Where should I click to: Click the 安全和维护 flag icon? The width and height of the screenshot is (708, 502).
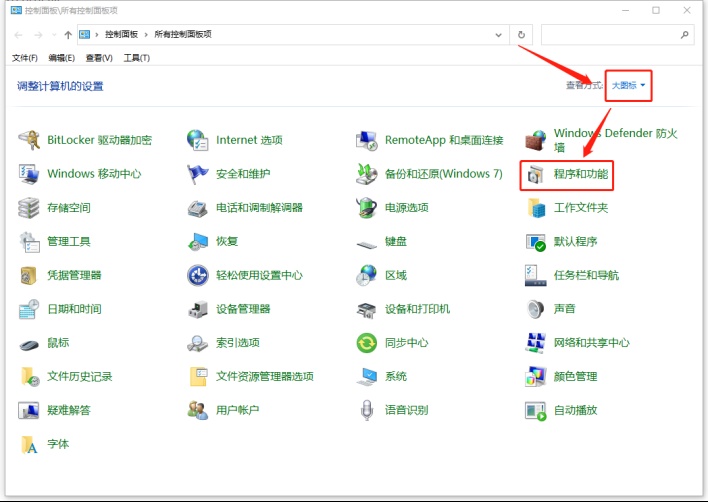pyautogui.click(x=198, y=174)
